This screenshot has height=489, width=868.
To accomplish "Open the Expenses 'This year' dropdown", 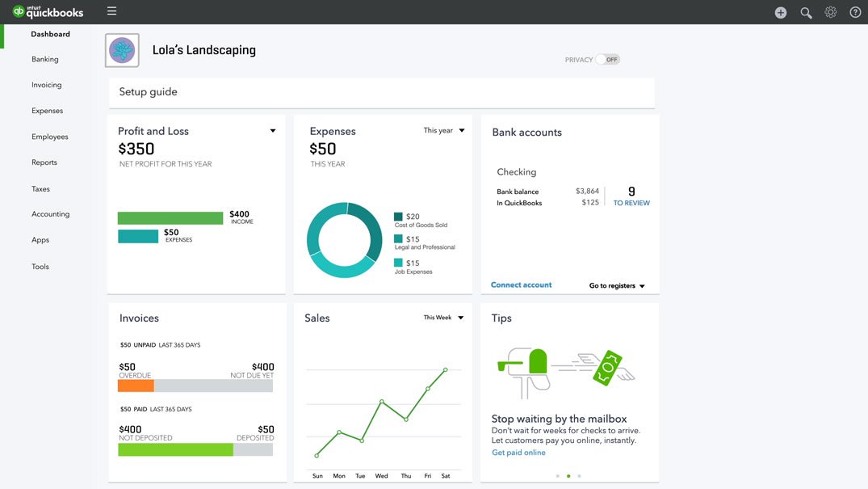I will tap(444, 129).
